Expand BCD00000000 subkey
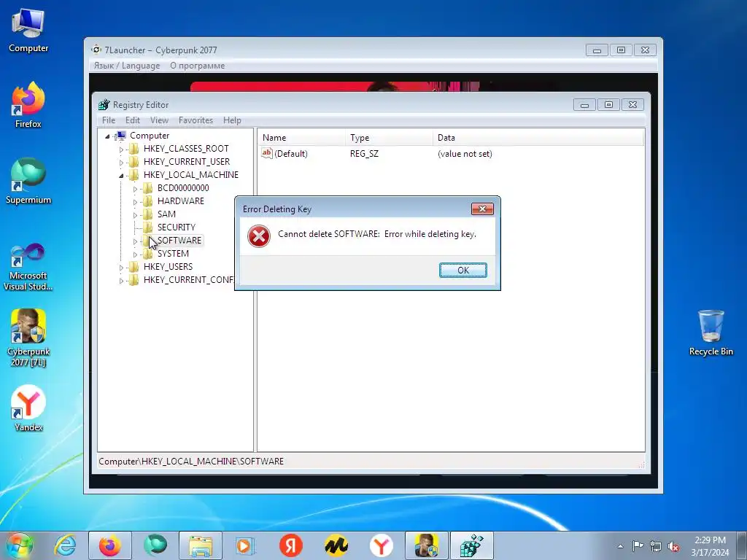Screen dimensions: 747x560 pos(135,189)
